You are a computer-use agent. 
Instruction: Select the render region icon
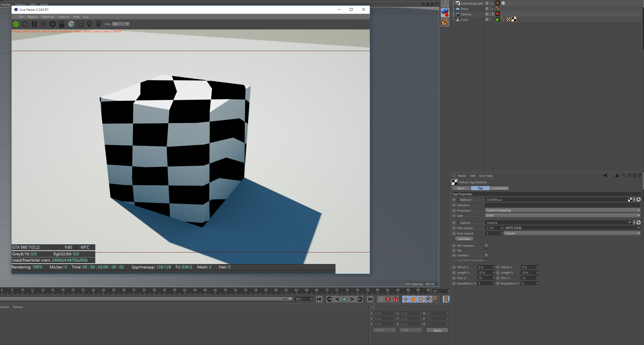(x=80, y=24)
